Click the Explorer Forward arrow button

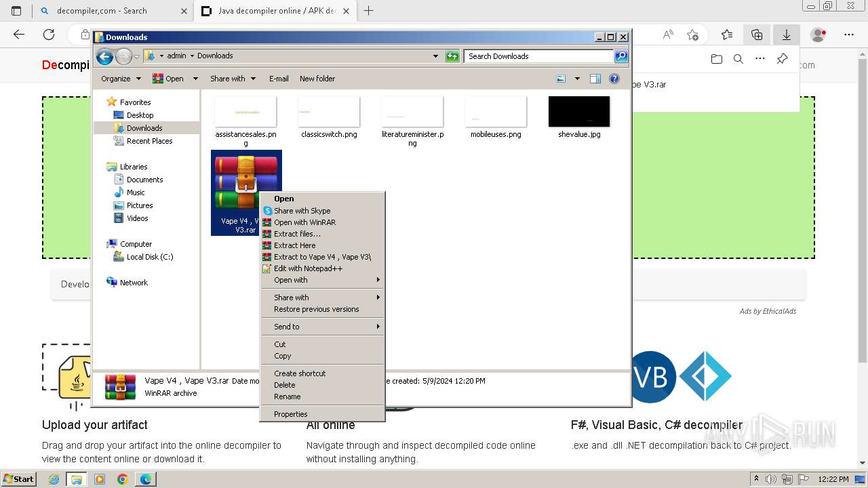pos(123,56)
